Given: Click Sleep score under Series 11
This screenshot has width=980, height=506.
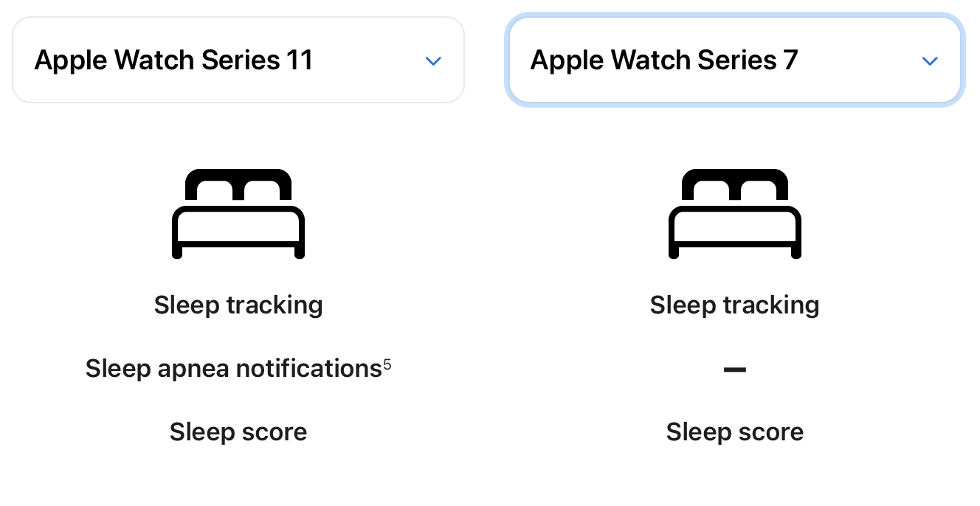Looking at the screenshot, I should point(238,432).
